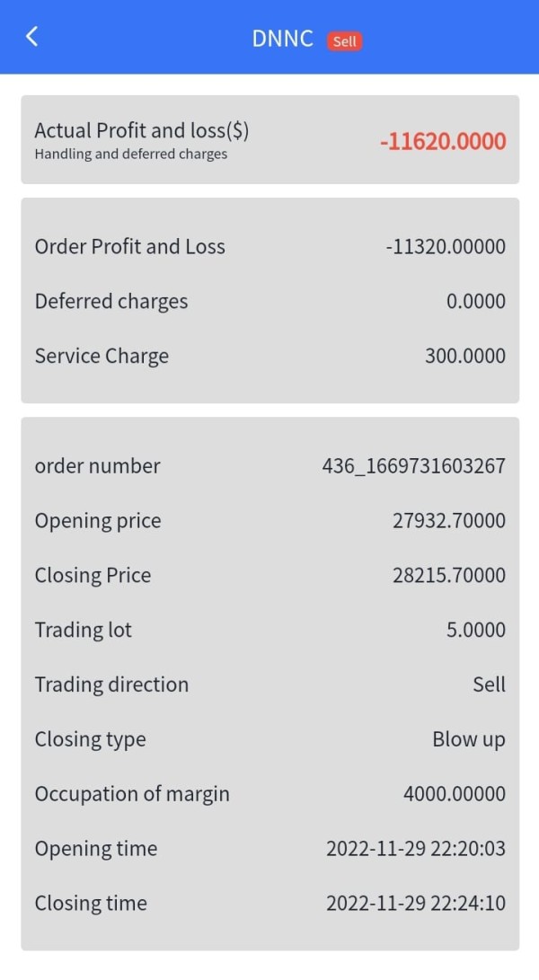
Task: Tap the Closing type row label
Action: click(91, 739)
